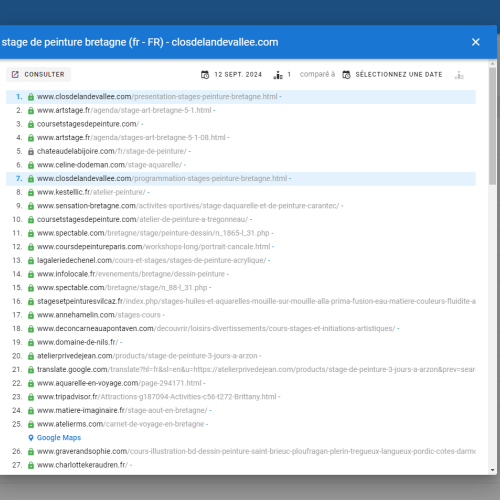Image resolution: width=500 pixels, height=500 pixels.
Task: Open result 5 chateaudelabijoire.com stage-de-peinture
Action: click(x=112, y=151)
